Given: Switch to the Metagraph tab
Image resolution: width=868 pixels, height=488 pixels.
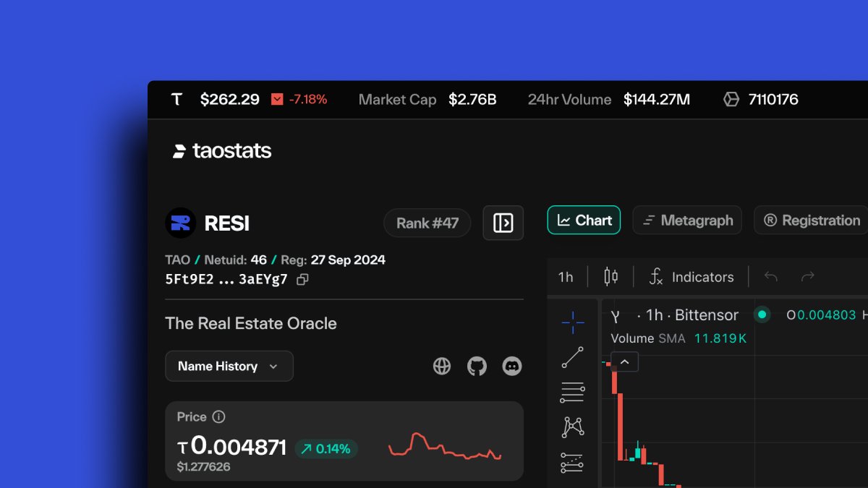Looking at the screenshot, I should click(x=687, y=221).
